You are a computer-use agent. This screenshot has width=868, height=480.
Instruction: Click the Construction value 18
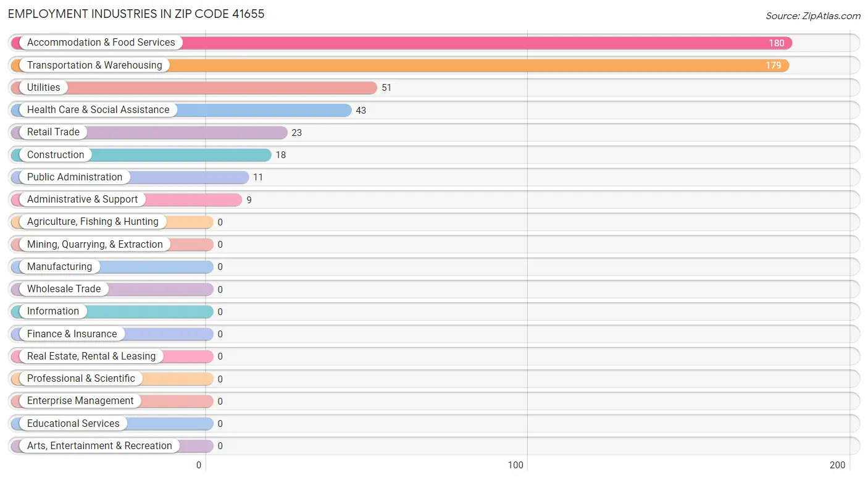(x=281, y=155)
